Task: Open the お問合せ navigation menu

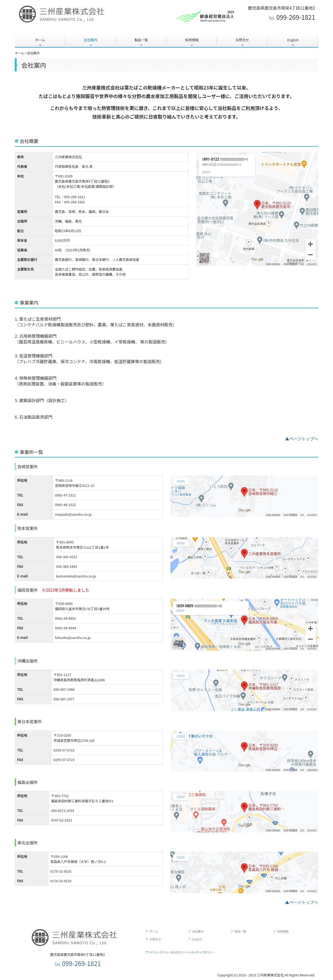Action: coord(242,40)
